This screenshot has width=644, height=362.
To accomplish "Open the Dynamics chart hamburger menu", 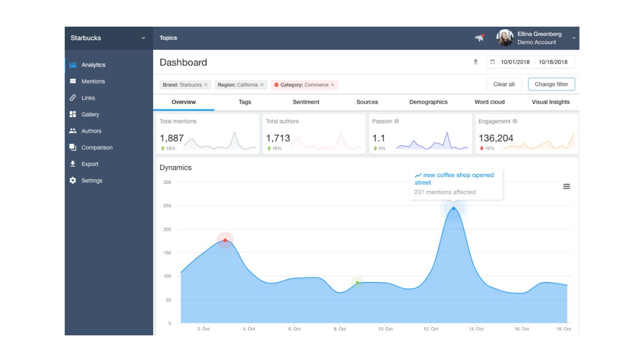I will click(x=567, y=187).
